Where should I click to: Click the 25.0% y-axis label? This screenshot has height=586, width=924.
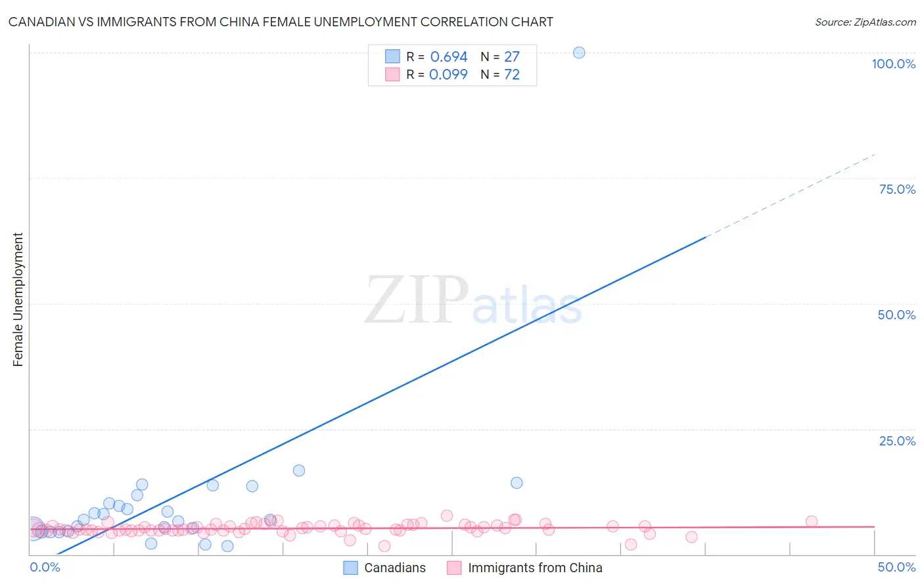point(897,441)
